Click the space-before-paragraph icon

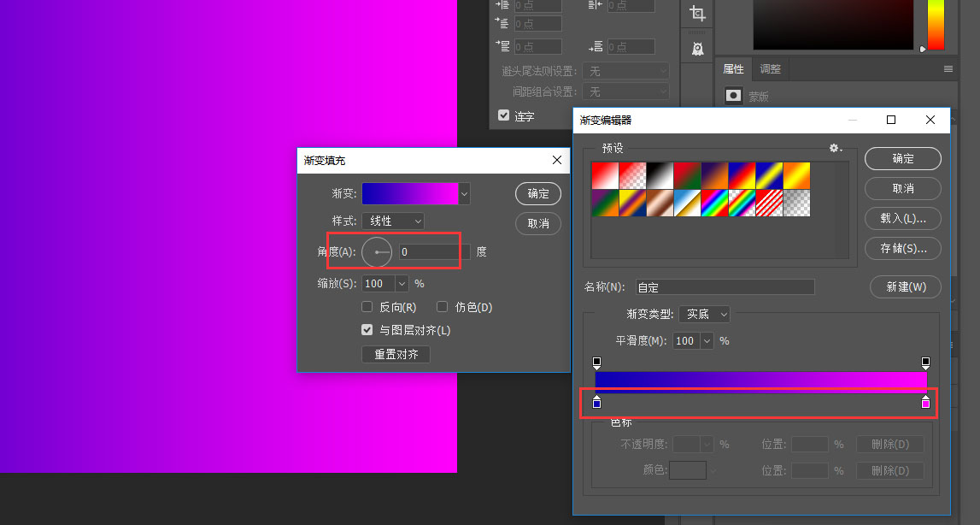point(502,46)
